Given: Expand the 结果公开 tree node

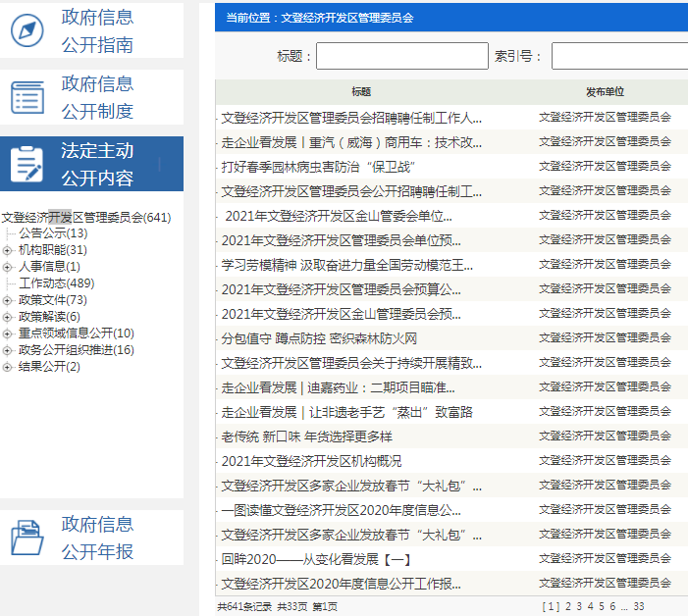Looking at the screenshot, I should (x=8, y=367).
